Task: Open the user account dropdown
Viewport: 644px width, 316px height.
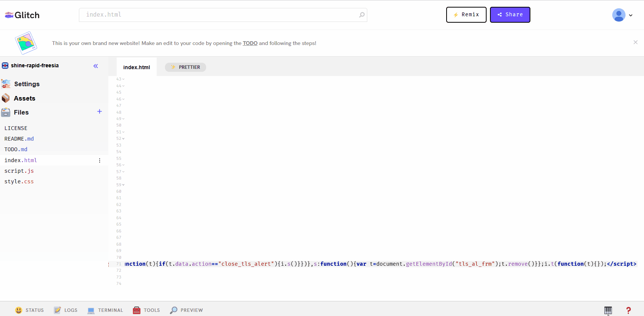Action: tap(622, 15)
